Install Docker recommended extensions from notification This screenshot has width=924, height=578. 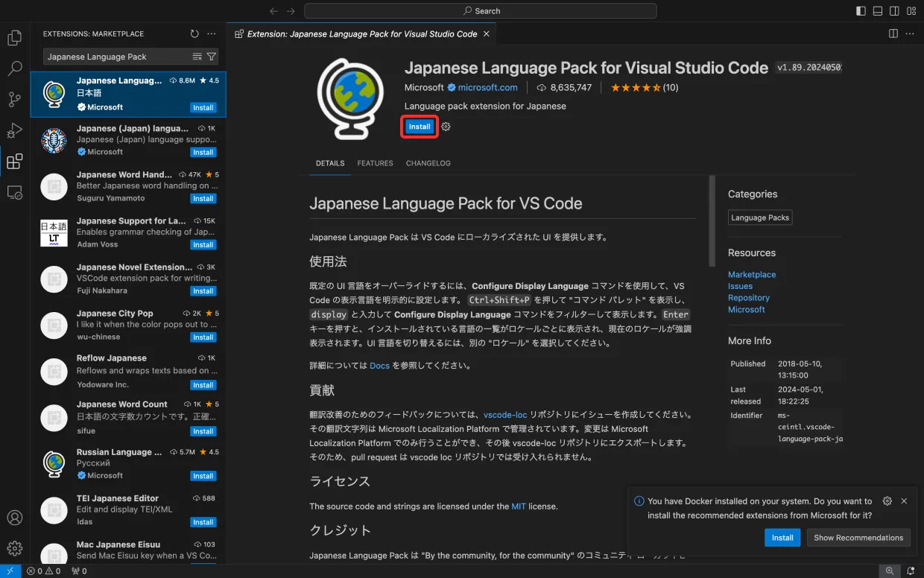782,538
